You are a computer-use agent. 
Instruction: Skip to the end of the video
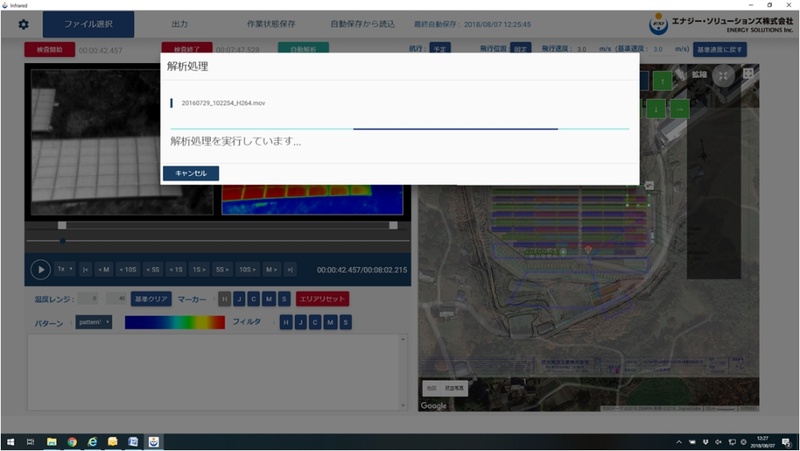290,269
